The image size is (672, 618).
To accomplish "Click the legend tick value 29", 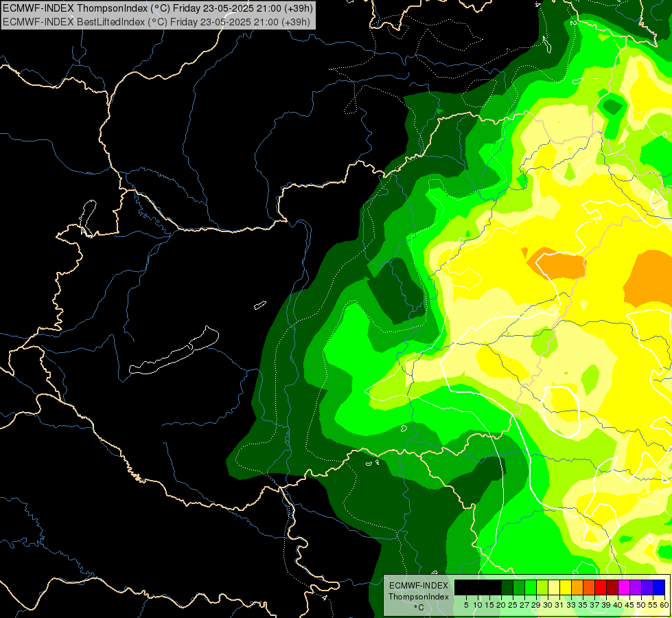I will [x=536, y=605].
